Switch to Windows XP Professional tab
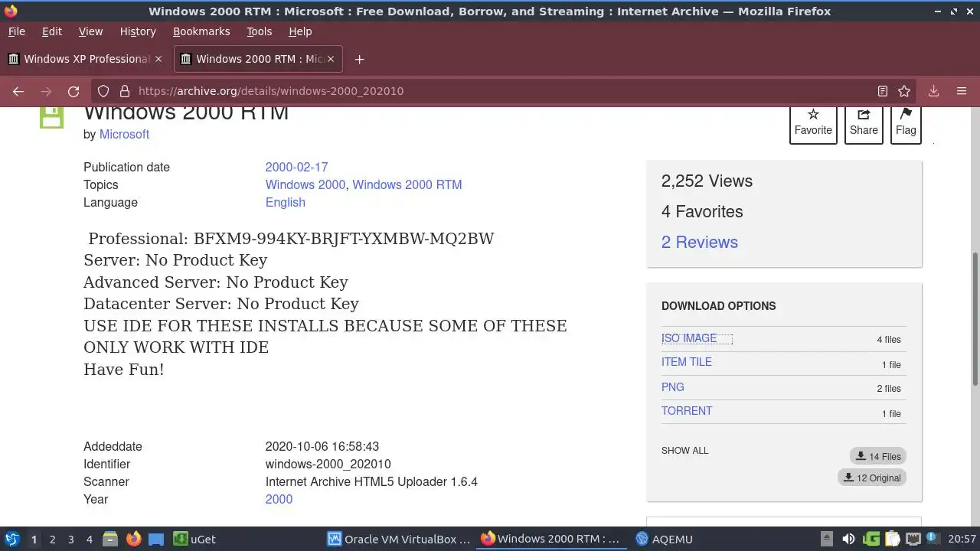This screenshot has width=980, height=551. click(x=86, y=59)
